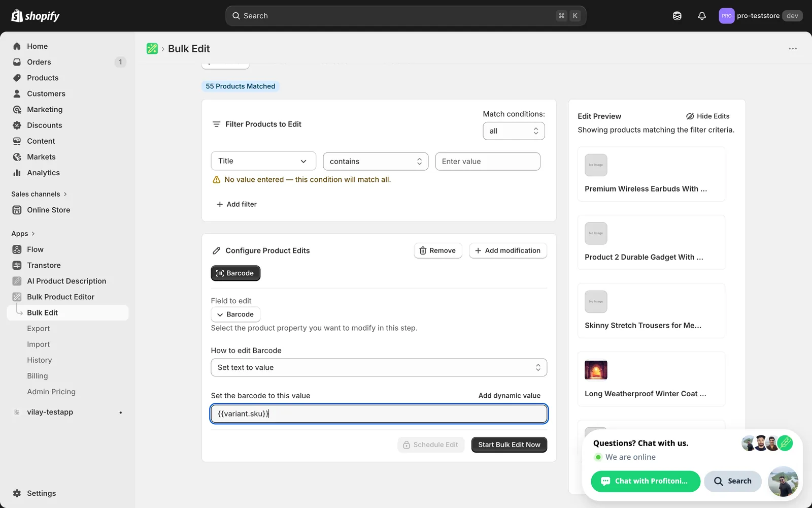The width and height of the screenshot is (812, 508).
Task: Click the Add modification button
Action: point(508,250)
